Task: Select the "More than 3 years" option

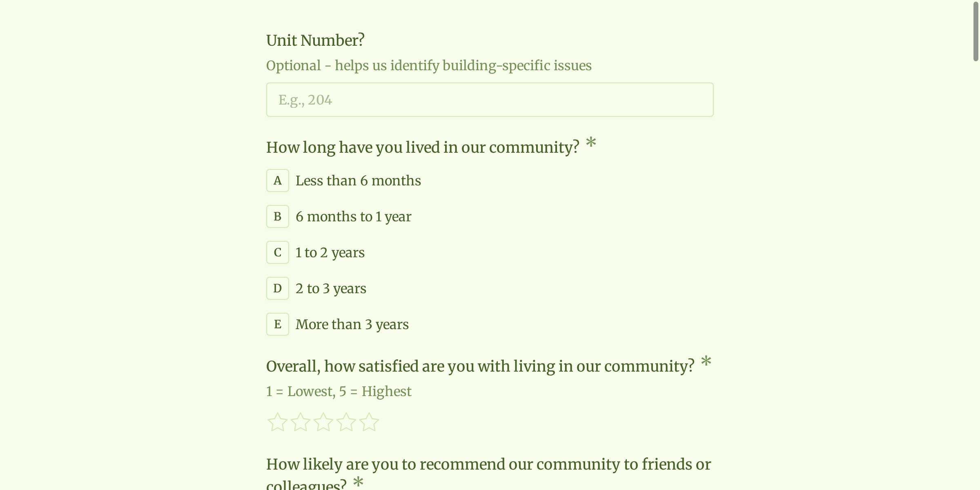Action: pyautogui.click(x=352, y=324)
